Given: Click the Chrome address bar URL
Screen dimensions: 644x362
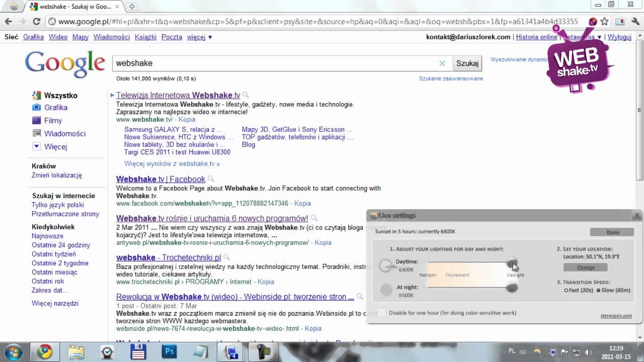Looking at the screenshot, I should tap(318, 22).
